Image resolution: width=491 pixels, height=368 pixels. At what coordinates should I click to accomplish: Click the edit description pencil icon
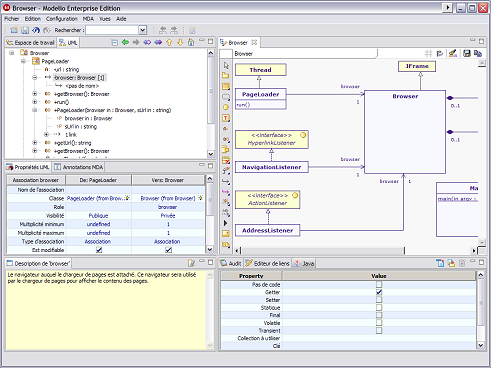(191, 263)
